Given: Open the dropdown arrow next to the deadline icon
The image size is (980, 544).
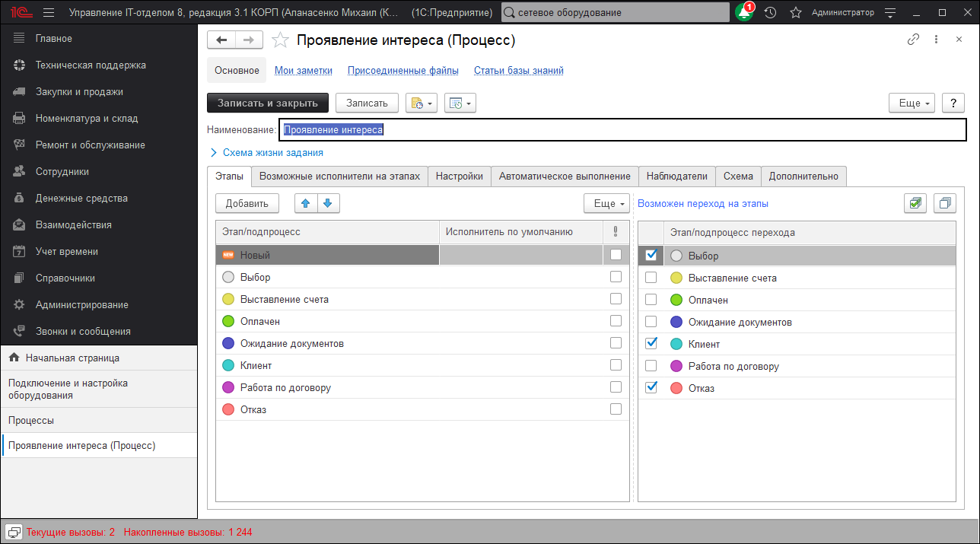Looking at the screenshot, I should pyautogui.click(x=430, y=103).
